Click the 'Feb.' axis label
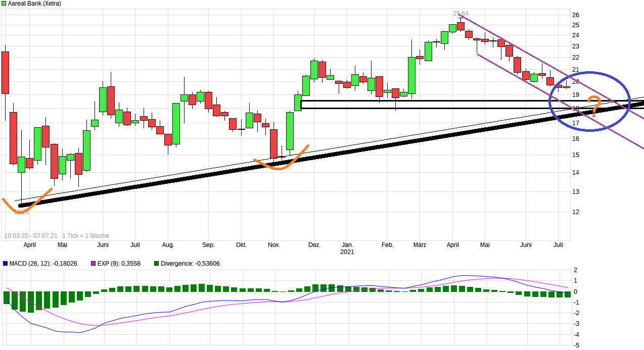Screen dimensions: 644x350 387,245
